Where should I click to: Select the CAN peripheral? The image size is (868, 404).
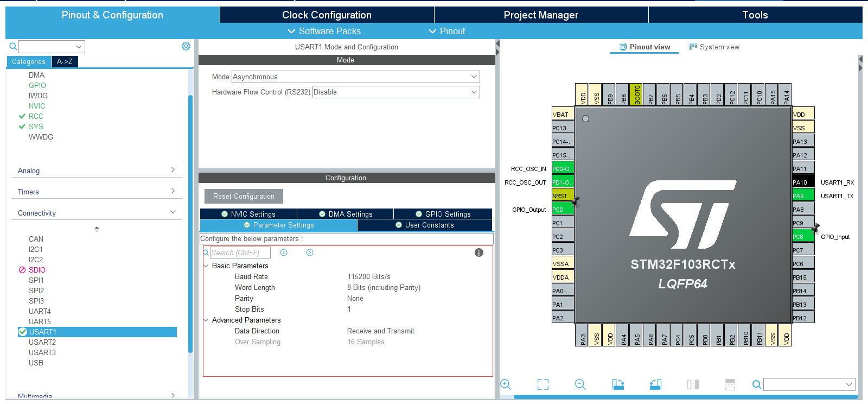pyautogui.click(x=36, y=239)
